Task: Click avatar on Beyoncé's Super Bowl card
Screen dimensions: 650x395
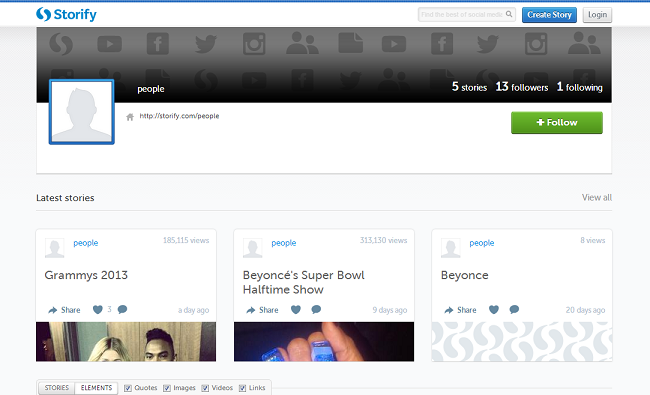Action: 252,248
